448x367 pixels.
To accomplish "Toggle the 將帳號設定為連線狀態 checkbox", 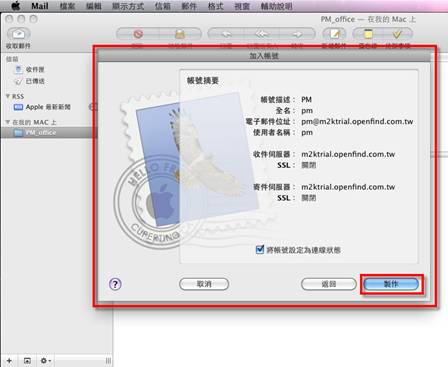I will coord(260,249).
